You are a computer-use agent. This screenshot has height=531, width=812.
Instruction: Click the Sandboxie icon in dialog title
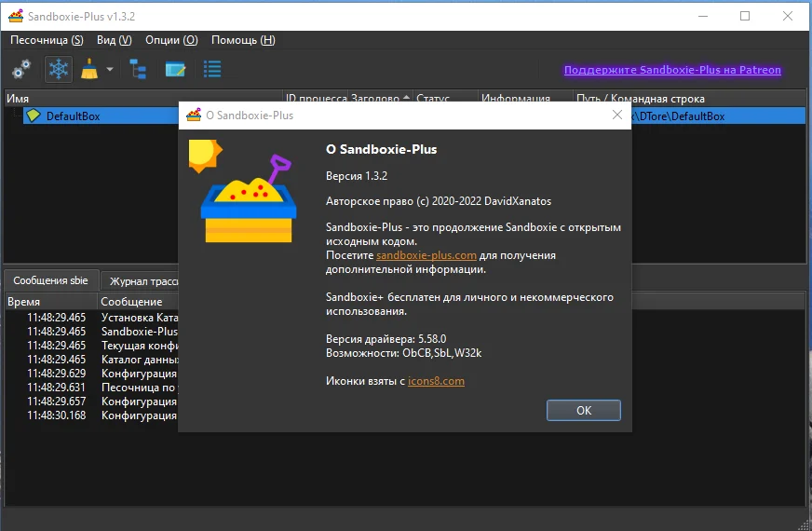coord(194,115)
